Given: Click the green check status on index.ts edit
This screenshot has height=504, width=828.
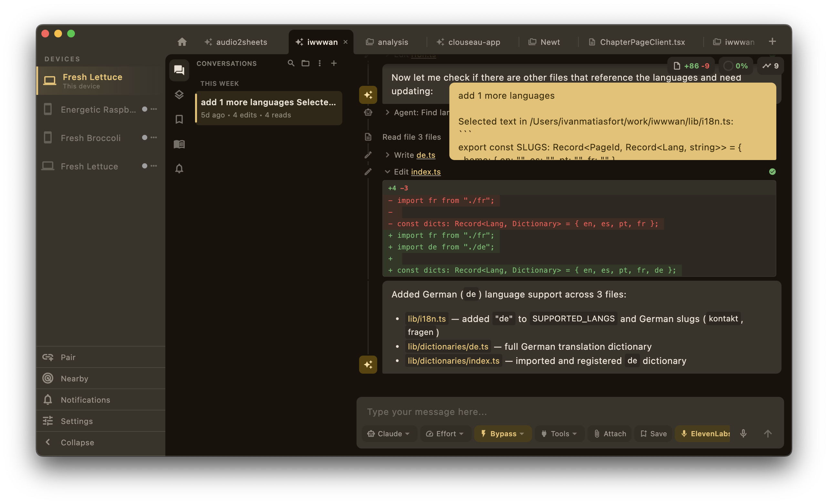Looking at the screenshot, I should (x=772, y=172).
